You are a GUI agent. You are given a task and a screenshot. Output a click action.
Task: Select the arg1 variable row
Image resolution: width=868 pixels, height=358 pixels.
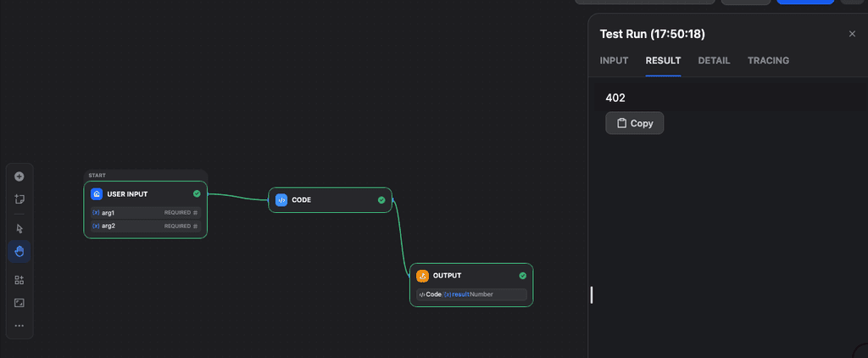[x=145, y=213]
